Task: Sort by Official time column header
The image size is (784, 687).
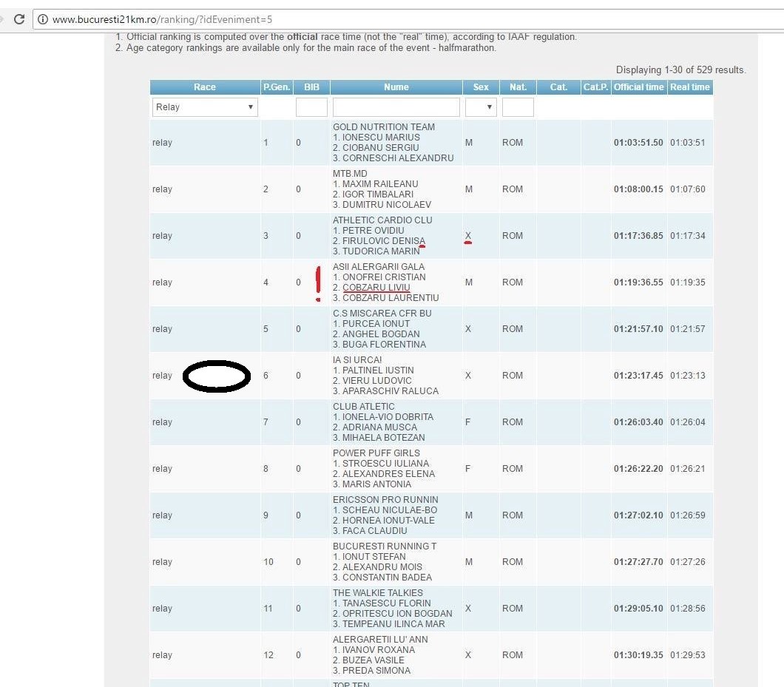Action: click(x=638, y=87)
